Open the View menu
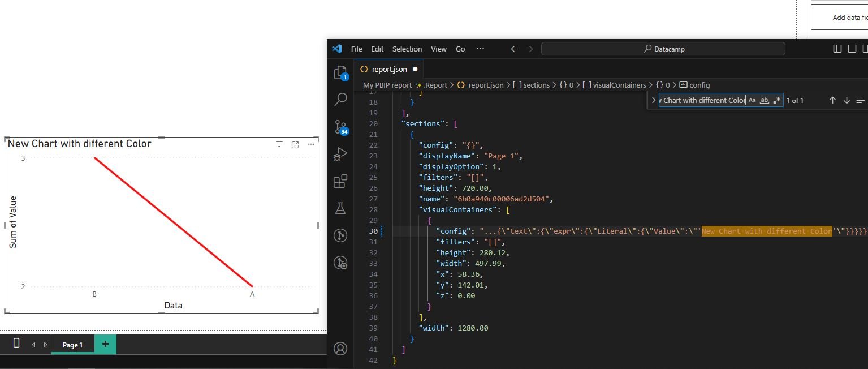Image resolution: width=868 pixels, height=369 pixels. [x=439, y=49]
